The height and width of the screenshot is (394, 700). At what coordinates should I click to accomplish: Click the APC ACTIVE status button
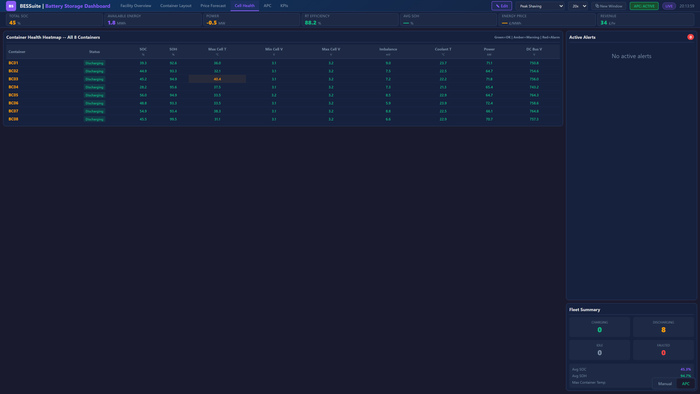[x=644, y=6]
